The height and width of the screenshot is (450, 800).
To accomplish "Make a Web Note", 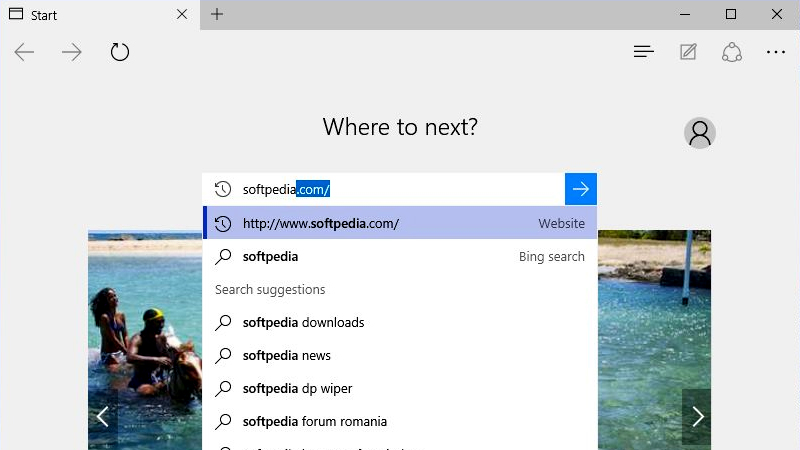I will (x=688, y=52).
